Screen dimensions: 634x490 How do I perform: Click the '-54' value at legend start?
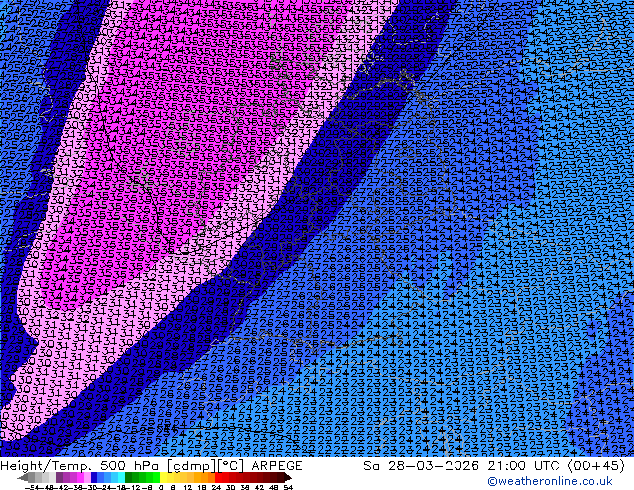[x=32, y=487]
